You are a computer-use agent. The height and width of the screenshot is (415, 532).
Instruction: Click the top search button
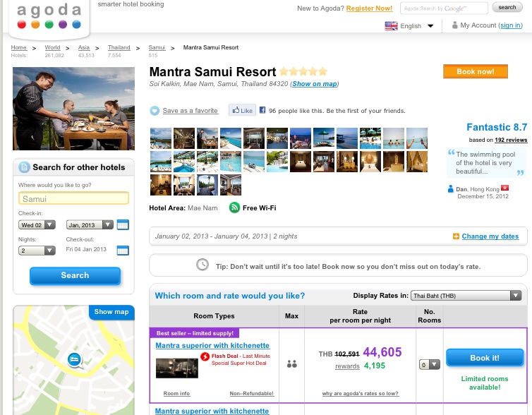(507, 7)
